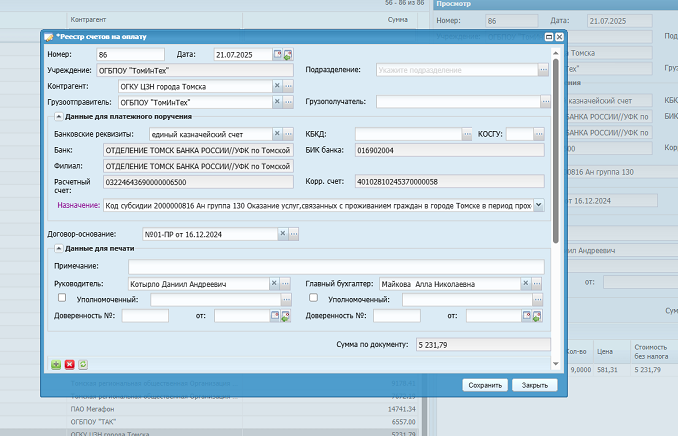The width and height of the screenshot is (678, 436).
Task: Click the 14741.34 amount cell
Action: click(402, 409)
